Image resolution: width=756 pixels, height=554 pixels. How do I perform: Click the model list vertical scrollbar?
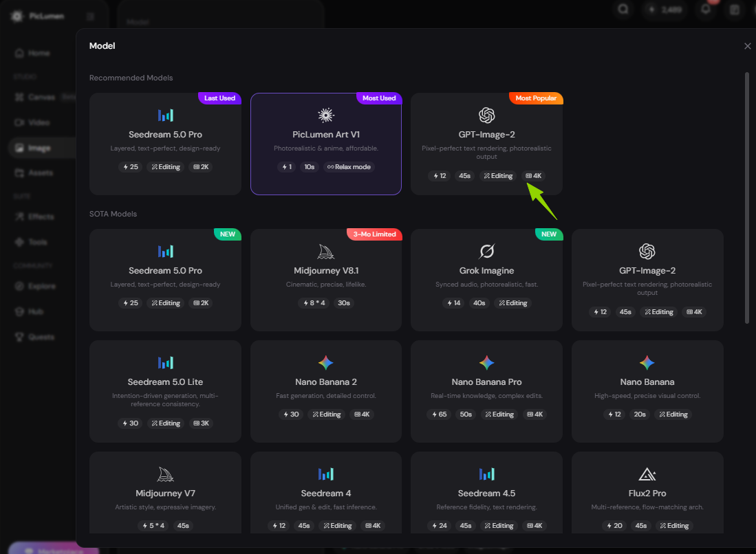pyautogui.click(x=747, y=197)
